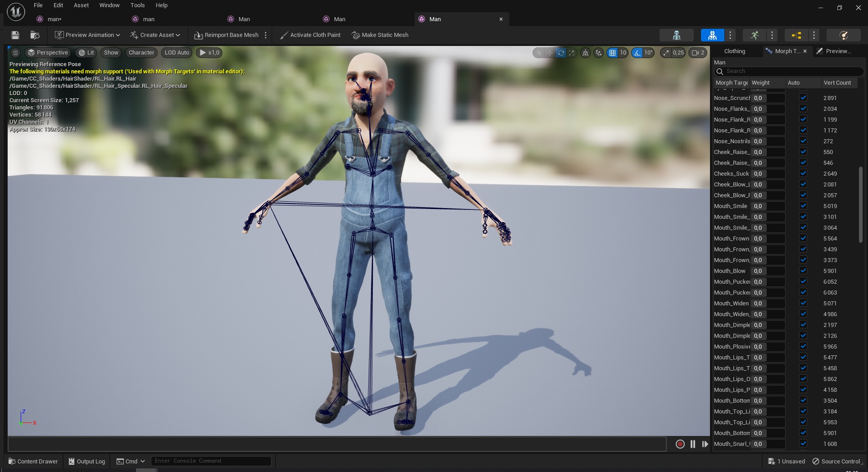The width and height of the screenshot is (868, 472).
Task: Click the Enter Console Command input
Action: point(211,461)
